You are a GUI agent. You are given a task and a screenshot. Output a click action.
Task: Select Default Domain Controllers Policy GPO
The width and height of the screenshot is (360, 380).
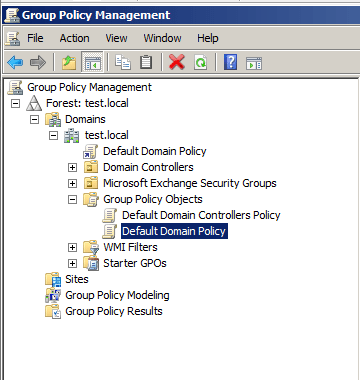click(x=201, y=215)
